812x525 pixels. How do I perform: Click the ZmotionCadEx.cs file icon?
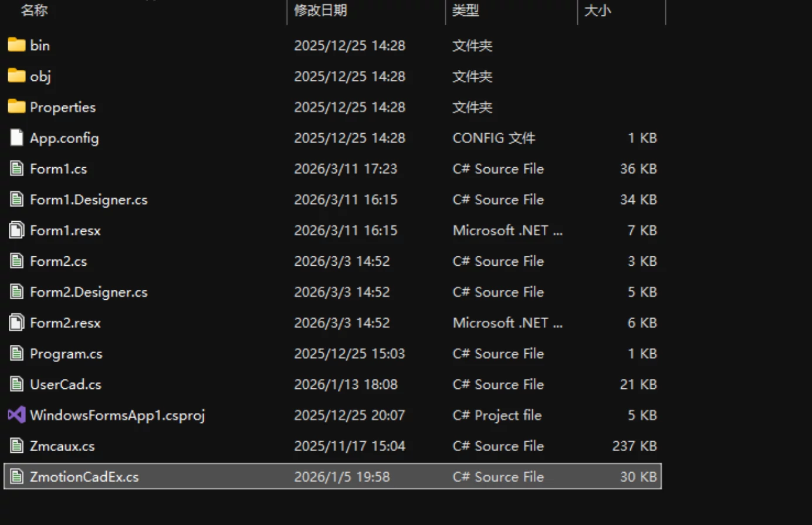click(16, 477)
